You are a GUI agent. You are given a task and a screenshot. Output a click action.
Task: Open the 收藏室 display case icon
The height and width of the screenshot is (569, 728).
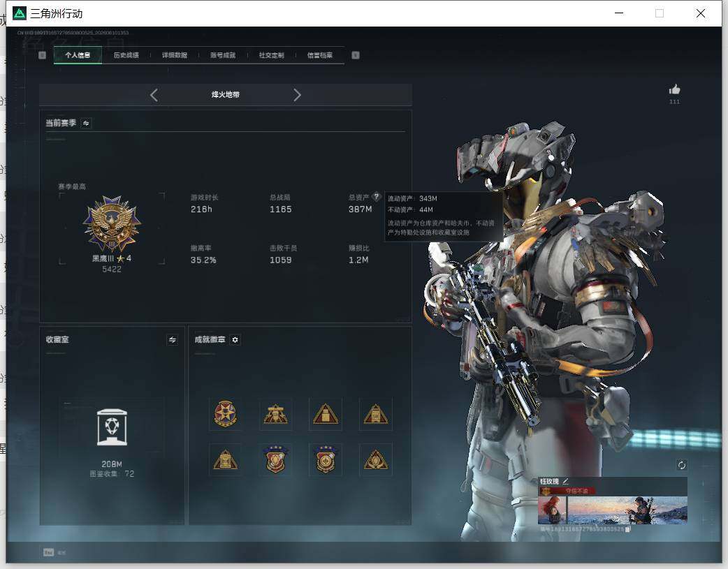click(112, 427)
